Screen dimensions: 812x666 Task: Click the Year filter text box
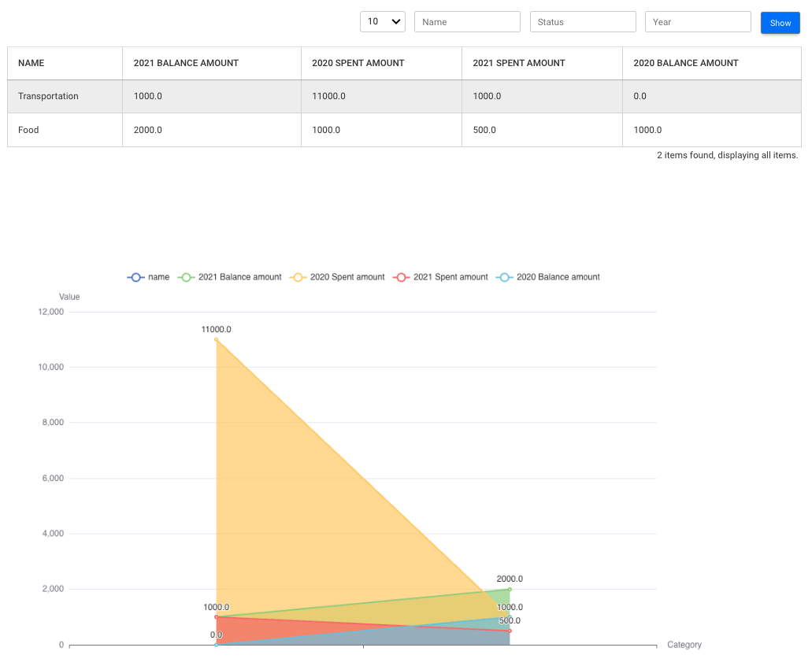(x=698, y=22)
